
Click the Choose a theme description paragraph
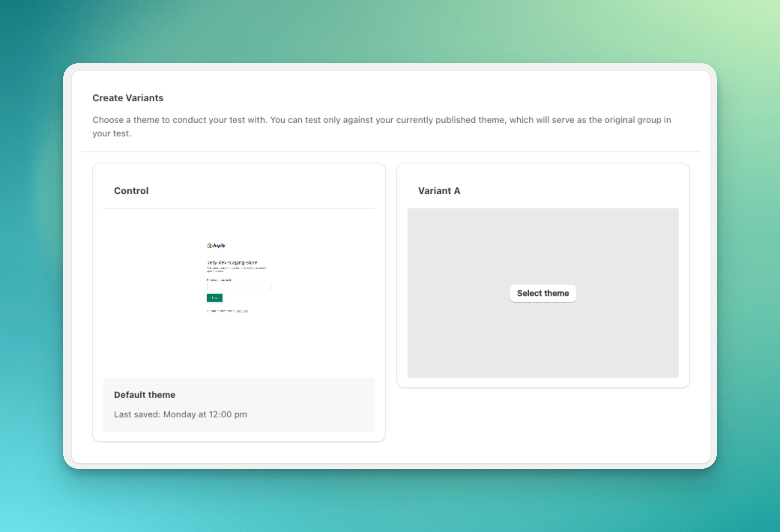(382, 127)
